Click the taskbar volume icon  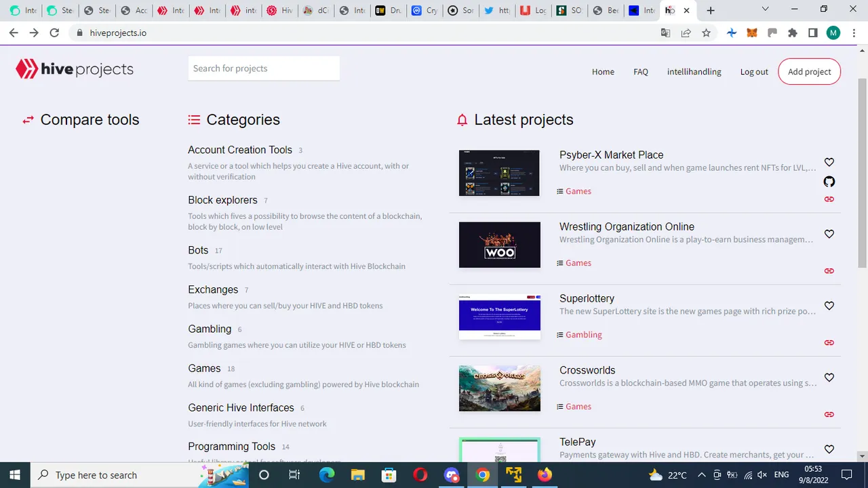point(762,475)
